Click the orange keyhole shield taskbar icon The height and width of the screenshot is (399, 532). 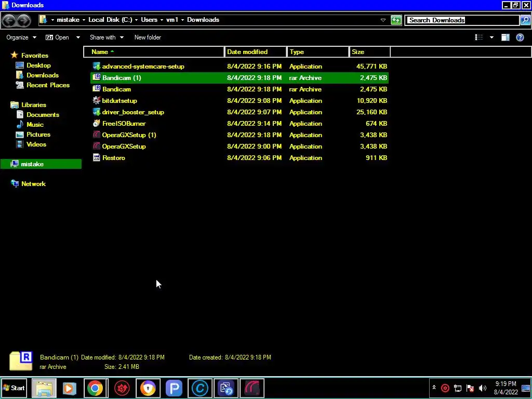tap(148, 388)
